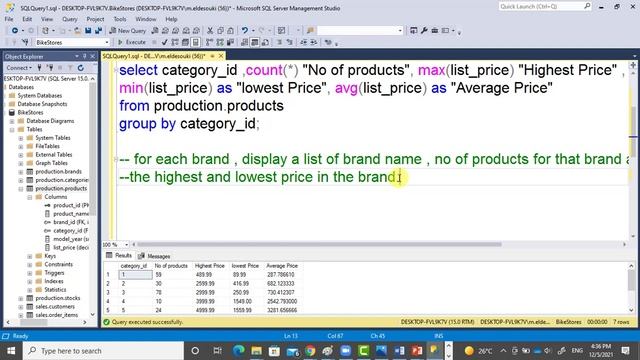Image resolution: width=640 pixels, height=360 pixels.
Task: Click the New Query button
Action: pyautogui.click(x=128, y=31)
